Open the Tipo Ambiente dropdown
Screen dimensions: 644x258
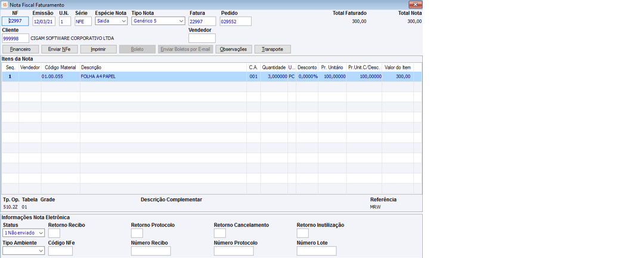click(23, 251)
